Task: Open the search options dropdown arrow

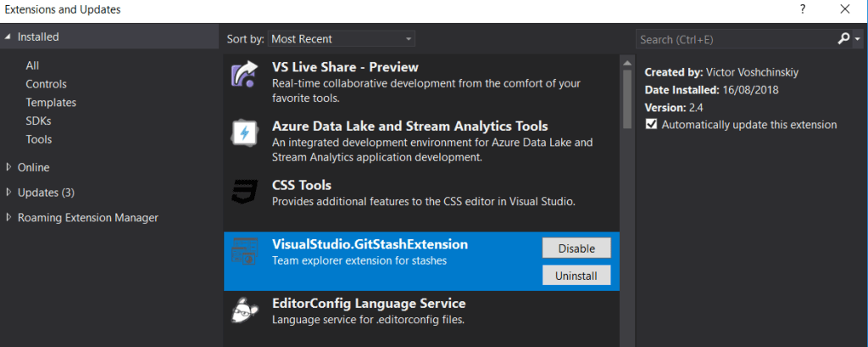Action: click(858, 39)
